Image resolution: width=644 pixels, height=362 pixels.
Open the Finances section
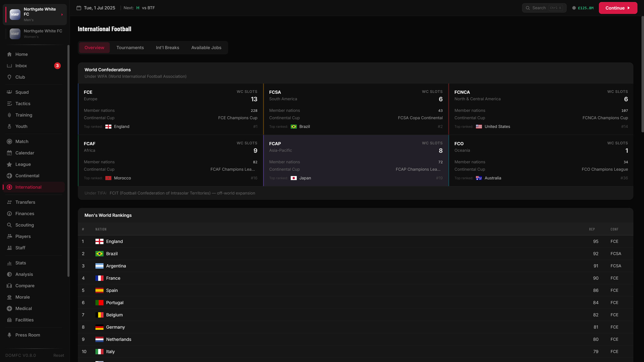[25, 214]
